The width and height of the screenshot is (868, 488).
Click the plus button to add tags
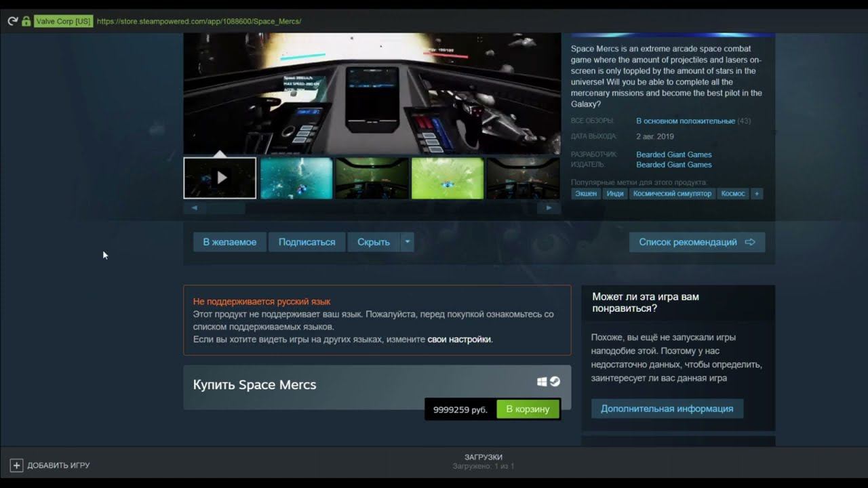click(x=757, y=194)
